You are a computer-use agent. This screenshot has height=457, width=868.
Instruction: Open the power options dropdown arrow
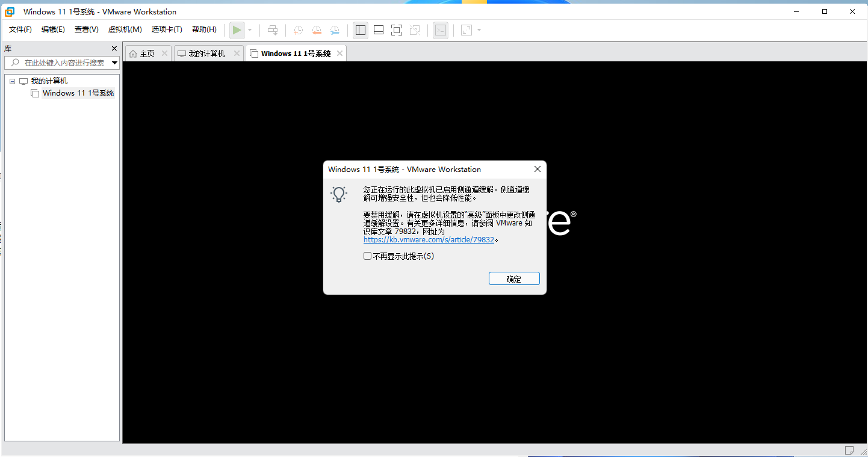coord(250,30)
